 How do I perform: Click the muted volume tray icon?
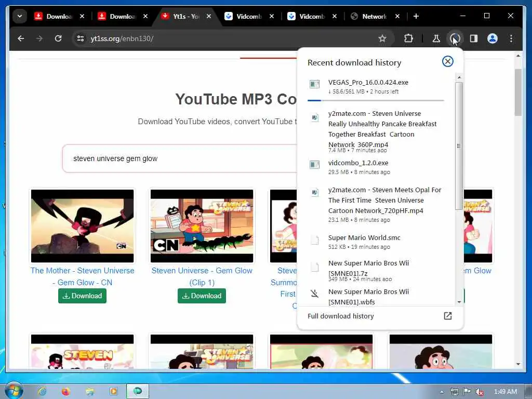pos(479,392)
